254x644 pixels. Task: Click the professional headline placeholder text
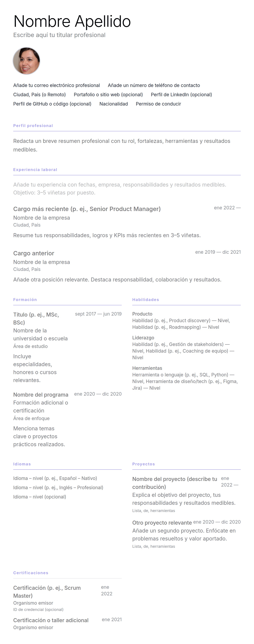pyautogui.click(x=59, y=35)
